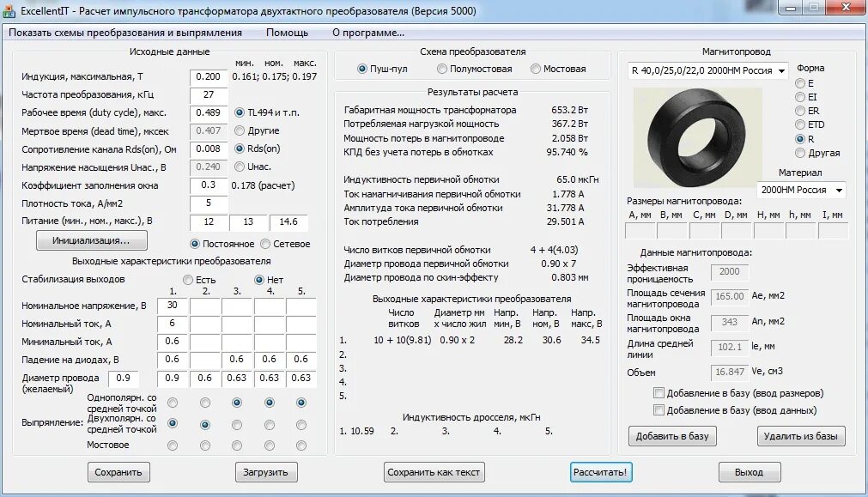Click the Удалить из базы button

click(801, 436)
